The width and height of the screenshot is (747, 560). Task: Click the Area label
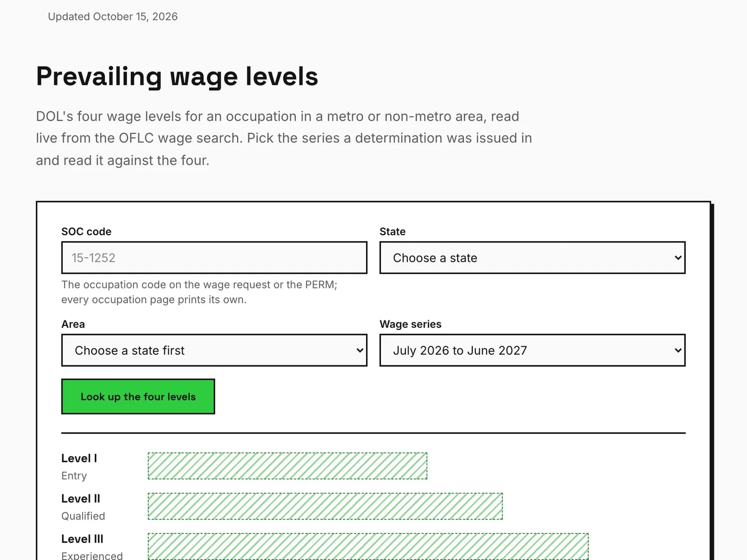click(x=73, y=324)
